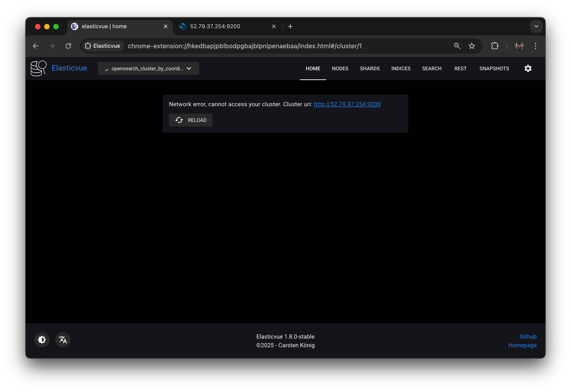Switch to the 52.79.37.254:9200 browser tab
Viewport: 571px width, 392px height.
pos(215,26)
